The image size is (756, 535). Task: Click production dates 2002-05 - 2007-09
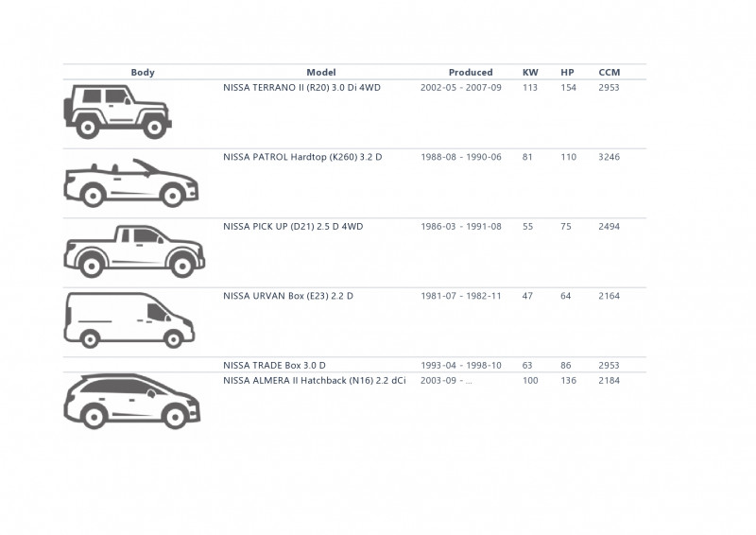click(x=461, y=88)
